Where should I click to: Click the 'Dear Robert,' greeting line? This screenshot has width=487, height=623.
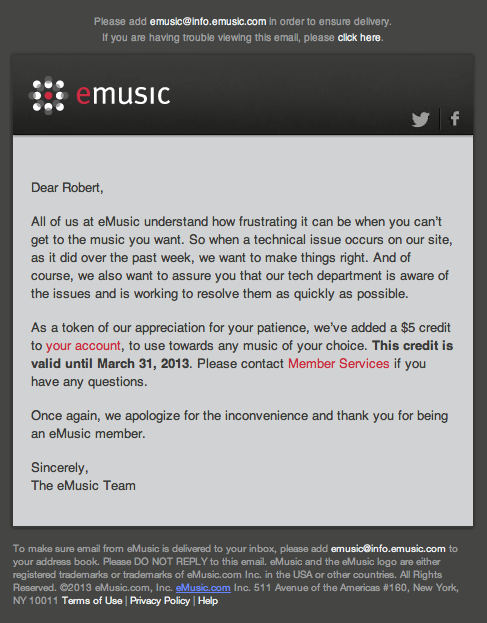[67, 188]
